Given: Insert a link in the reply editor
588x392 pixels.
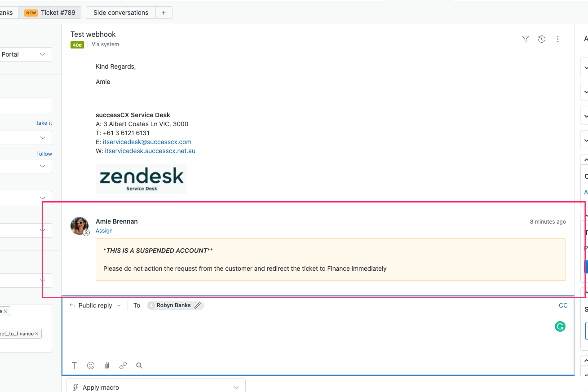Looking at the screenshot, I should click(x=123, y=366).
